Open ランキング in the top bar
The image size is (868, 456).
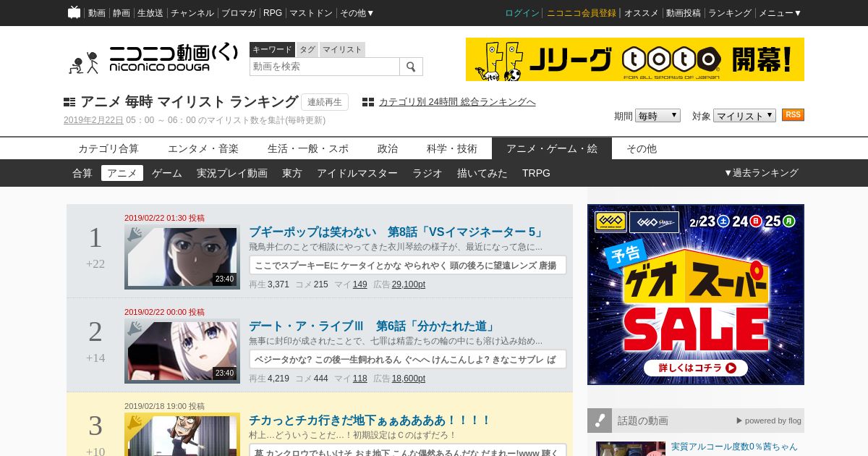click(730, 13)
